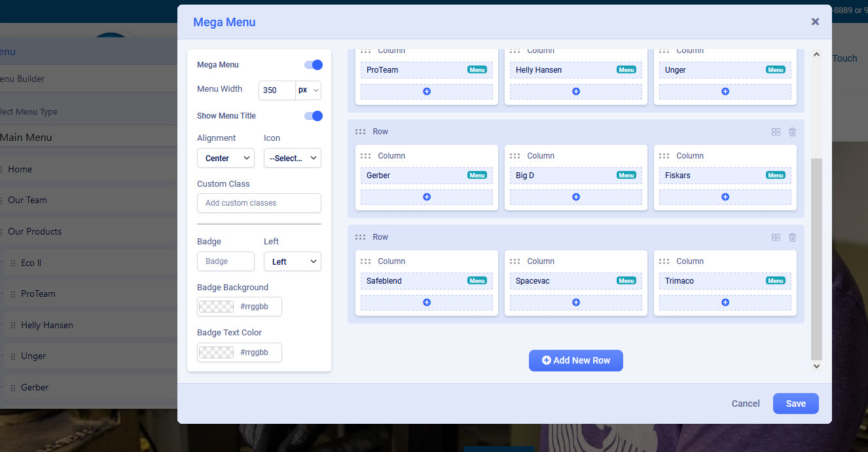
Task: Expand the Icon select dropdown
Action: pos(292,159)
